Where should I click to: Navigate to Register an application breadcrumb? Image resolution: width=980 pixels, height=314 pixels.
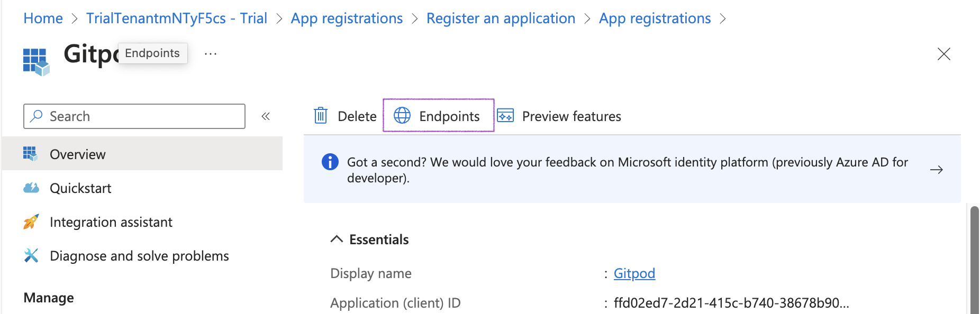tap(501, 19)
